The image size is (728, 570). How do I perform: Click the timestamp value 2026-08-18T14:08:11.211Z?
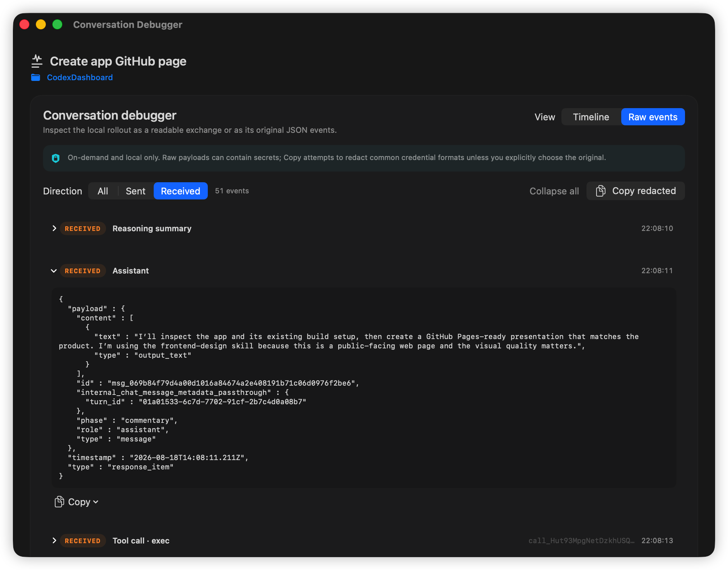point(187,458)
